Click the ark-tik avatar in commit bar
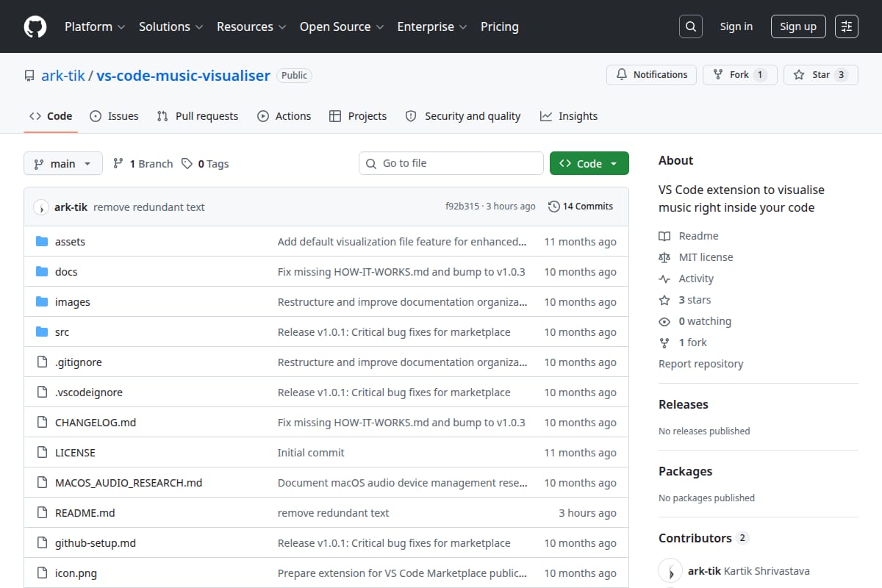This screenshot has width=882, height=588. 41,207
